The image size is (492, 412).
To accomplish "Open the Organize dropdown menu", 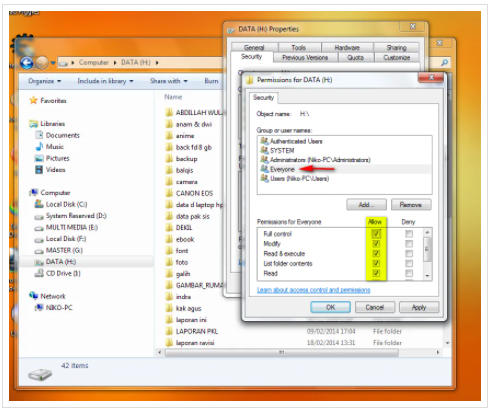I will click(45, 81).
